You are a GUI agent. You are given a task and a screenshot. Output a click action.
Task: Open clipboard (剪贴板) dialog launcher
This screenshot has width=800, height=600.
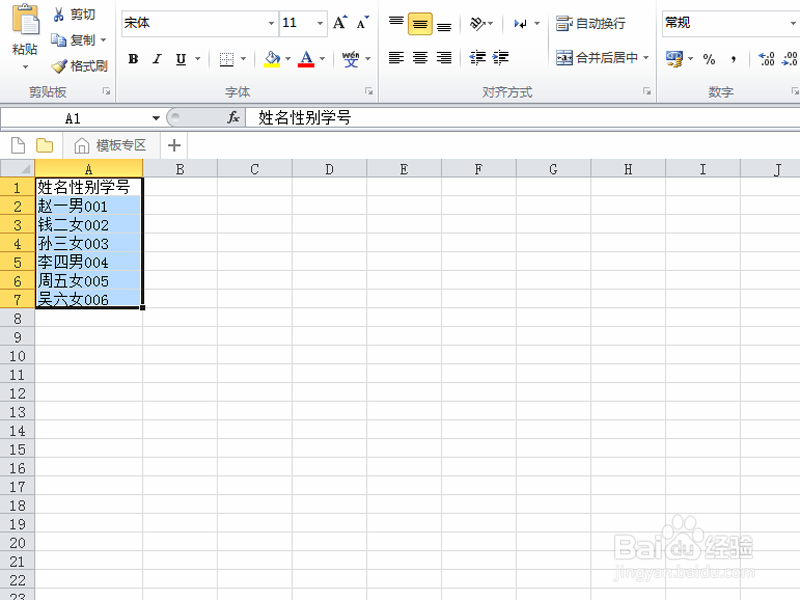pyautogui.click(x=106, y=91)
